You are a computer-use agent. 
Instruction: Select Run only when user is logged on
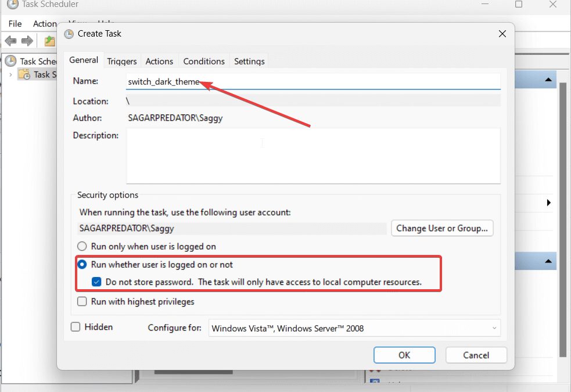(x=82, y=246)
